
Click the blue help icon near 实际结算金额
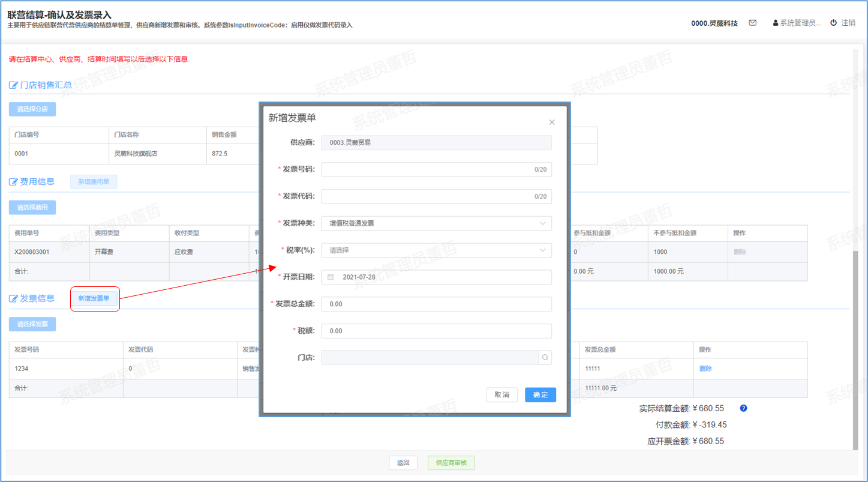743,408
